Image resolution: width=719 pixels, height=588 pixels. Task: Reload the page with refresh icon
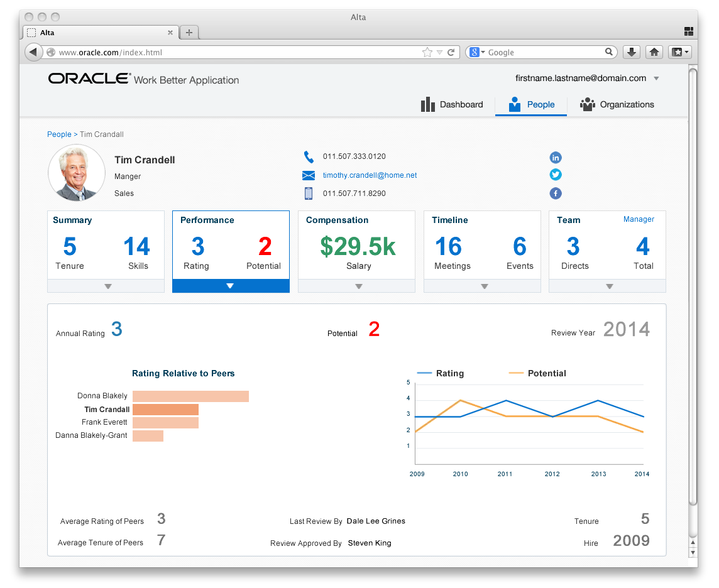pos(451,52)
